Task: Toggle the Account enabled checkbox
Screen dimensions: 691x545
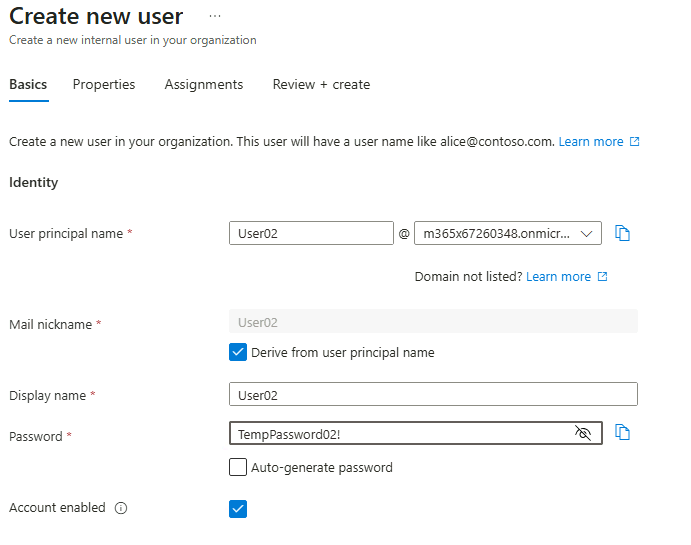Action: pyautogui.click(x=238, y=509)
